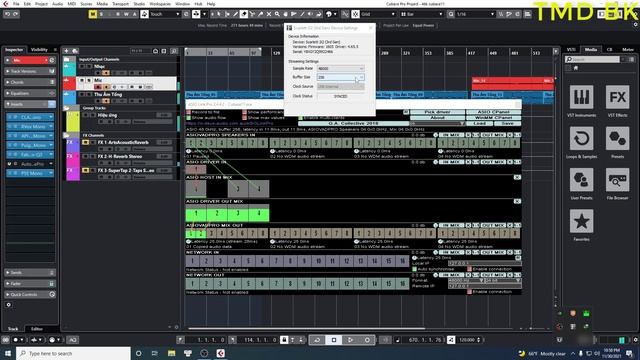
Task: Click the Record button in transport bar
Action: pos(367,340)
